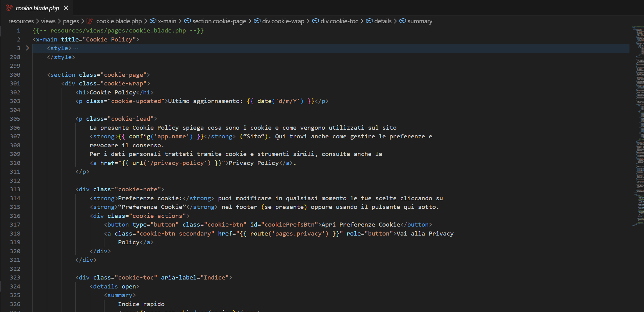The height and width of the screenshot is (312, 644).
Task: Click the cookie.blade.php breadcrumb entry
Action: pos(119,21)
